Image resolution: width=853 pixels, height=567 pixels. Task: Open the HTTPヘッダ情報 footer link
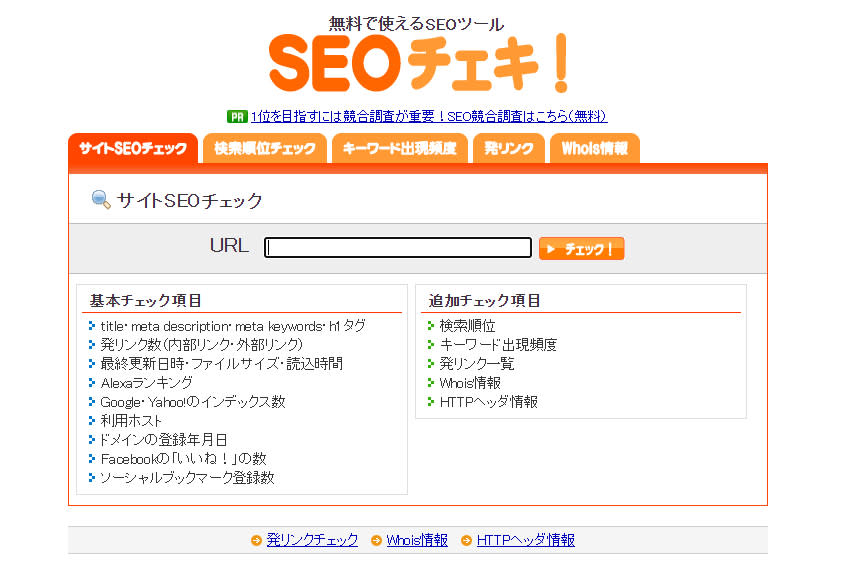[526, 540]
